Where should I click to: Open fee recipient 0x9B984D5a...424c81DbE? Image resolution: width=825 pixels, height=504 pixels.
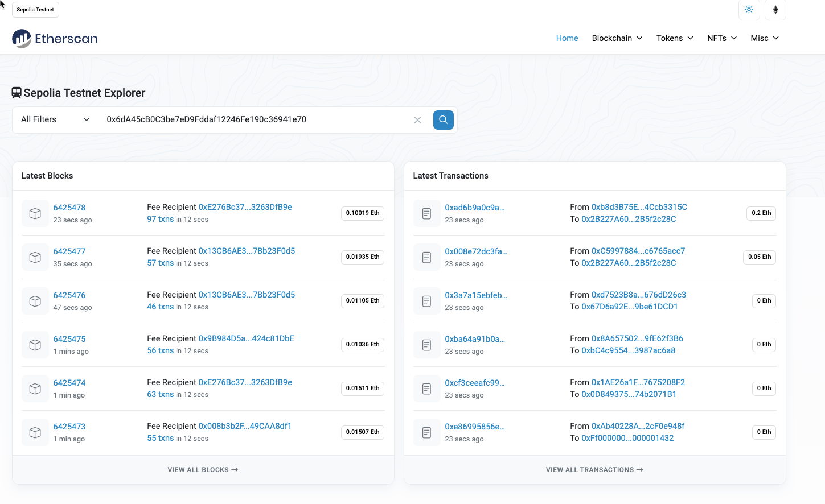[247, 338]
